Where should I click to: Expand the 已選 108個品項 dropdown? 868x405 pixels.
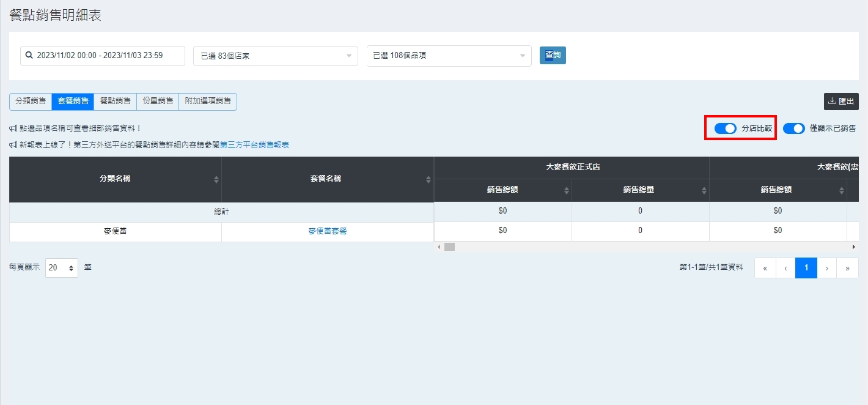pos(449,56)
